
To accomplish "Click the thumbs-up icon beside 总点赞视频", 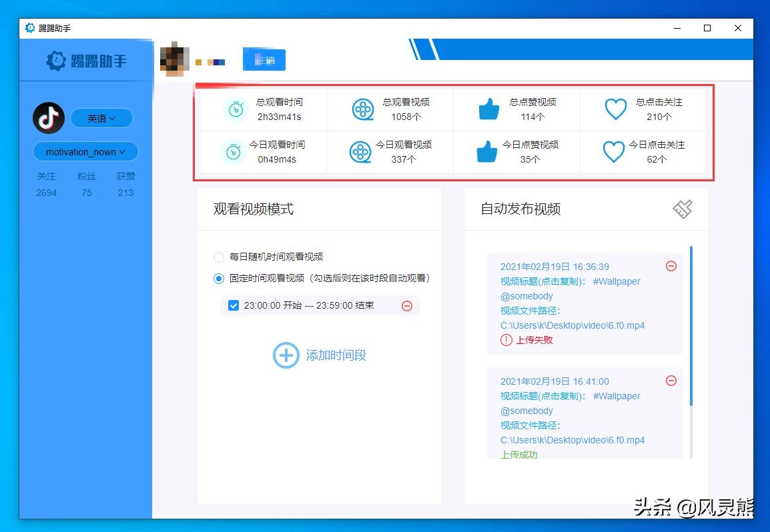I will tap(488, 108).
